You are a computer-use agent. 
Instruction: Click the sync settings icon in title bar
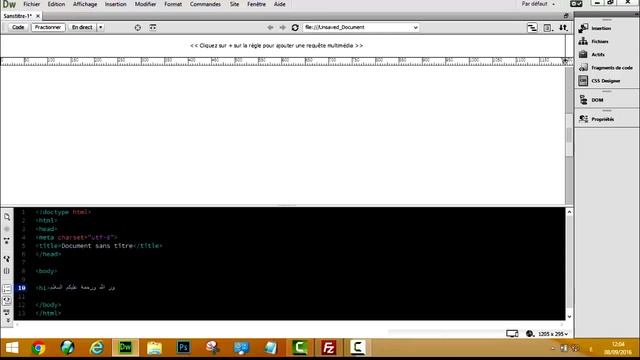coord(576,4)
